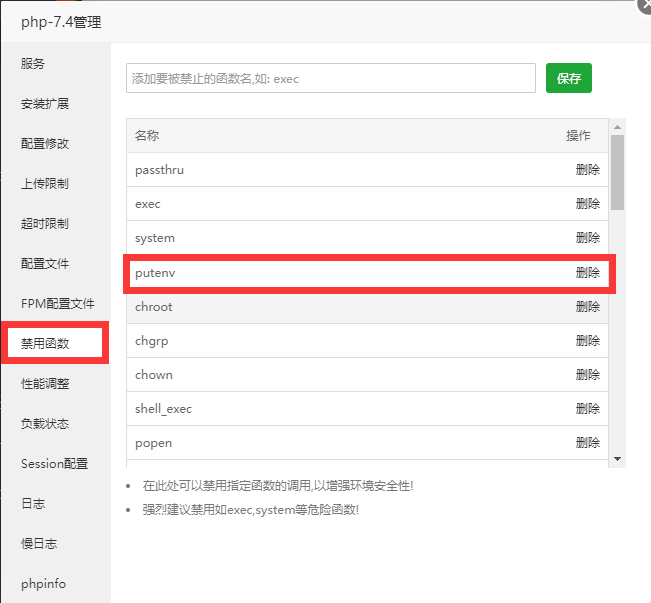This screenshot has width=651, height=603.
Task: Open 上传限制 settings
Action: point(45,184)
